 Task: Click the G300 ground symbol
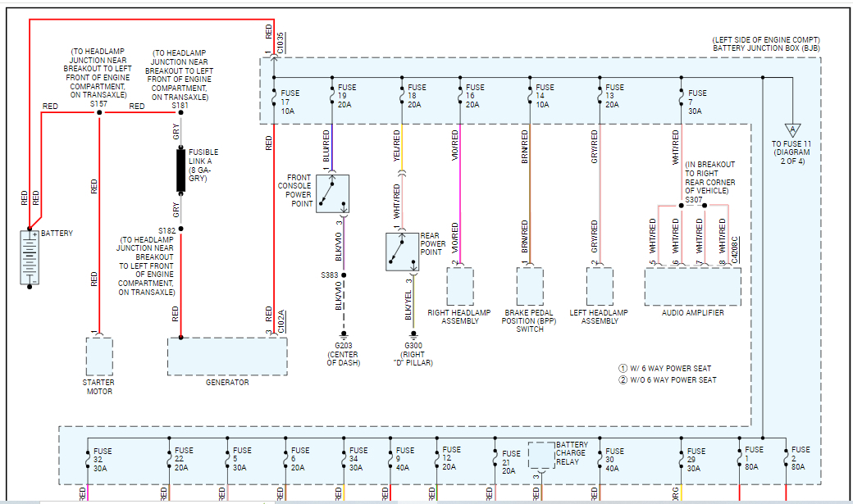(x=413, y=334)
